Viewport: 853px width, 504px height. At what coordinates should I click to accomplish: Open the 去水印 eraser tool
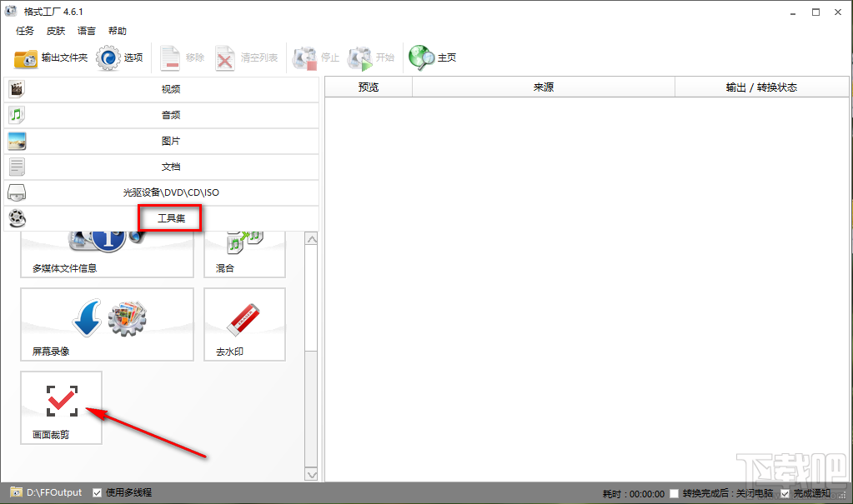point(245,325)
